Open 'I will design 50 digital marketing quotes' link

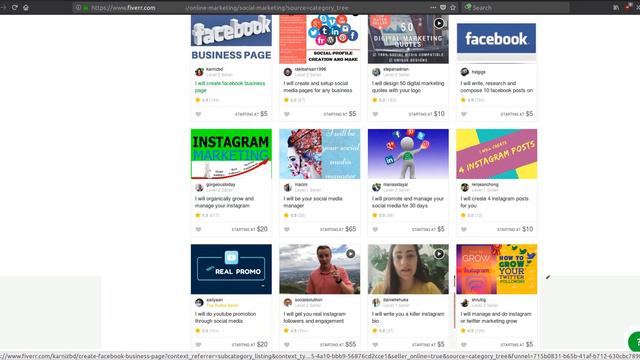pos(408,87)
